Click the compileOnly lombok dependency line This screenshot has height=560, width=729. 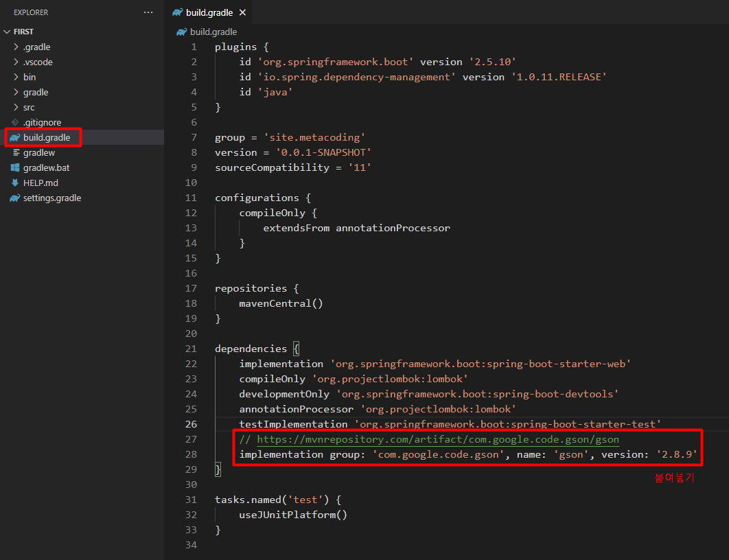coord(354,379)
